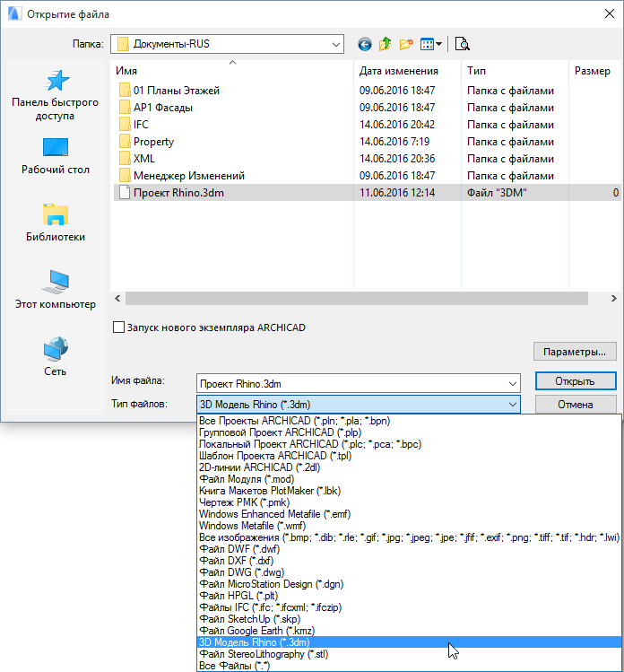Expand the Папка folder dropdown
This screenshot has width=624, height=672.
tap(336, 44)
